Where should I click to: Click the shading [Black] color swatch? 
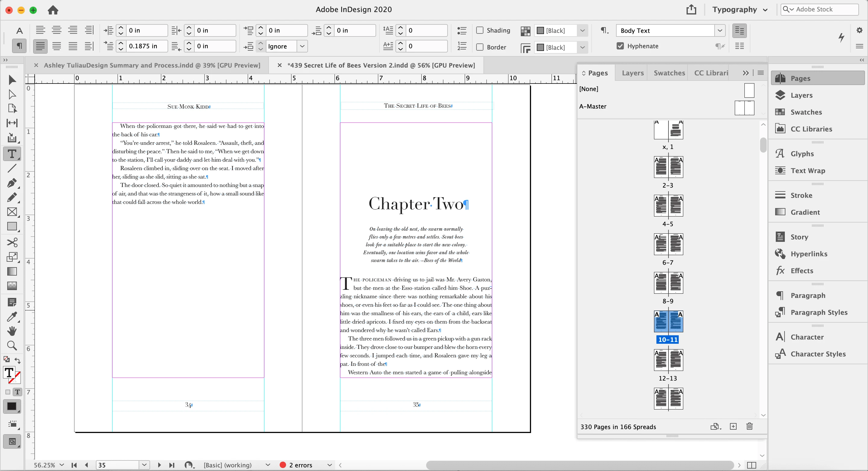pyautogui.click(x=540, y=30)
